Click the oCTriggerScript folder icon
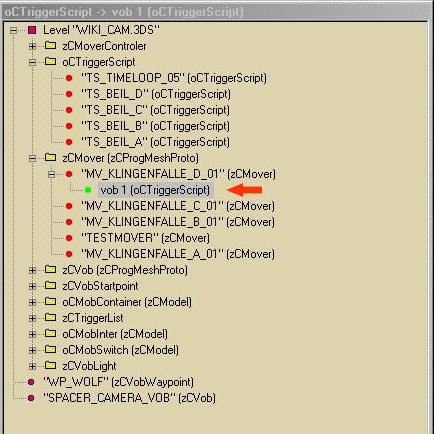The image size is (434, 434). 50,61
